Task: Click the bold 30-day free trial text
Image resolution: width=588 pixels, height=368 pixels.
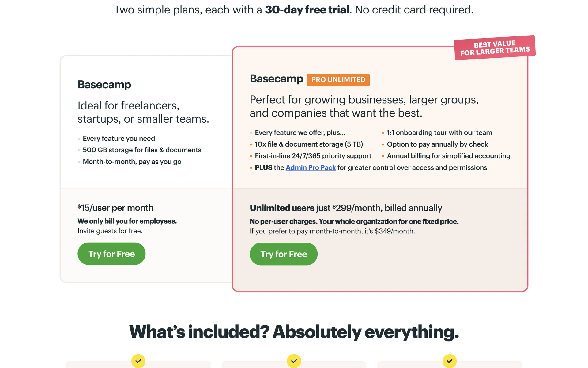Action: tap(307, 10)
